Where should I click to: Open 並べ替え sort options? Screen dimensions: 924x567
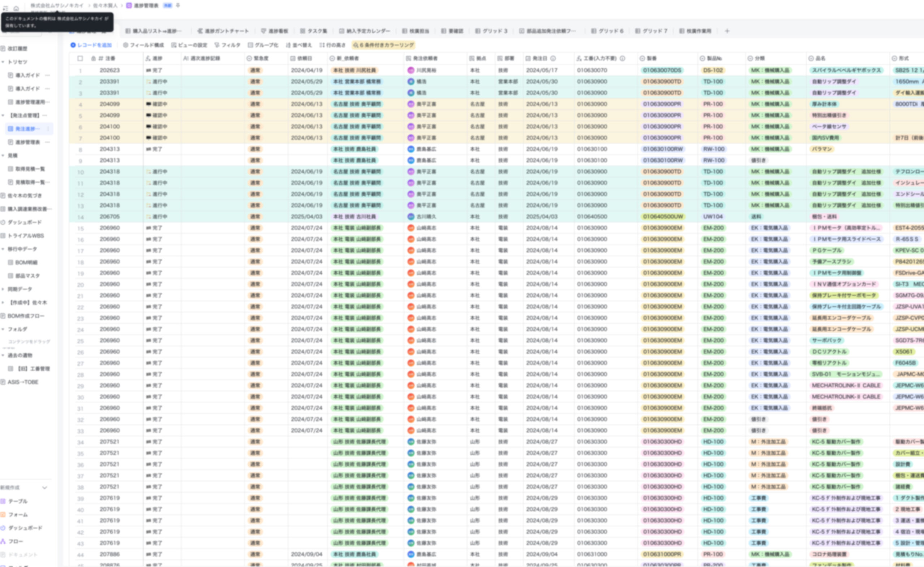point(299,45)
